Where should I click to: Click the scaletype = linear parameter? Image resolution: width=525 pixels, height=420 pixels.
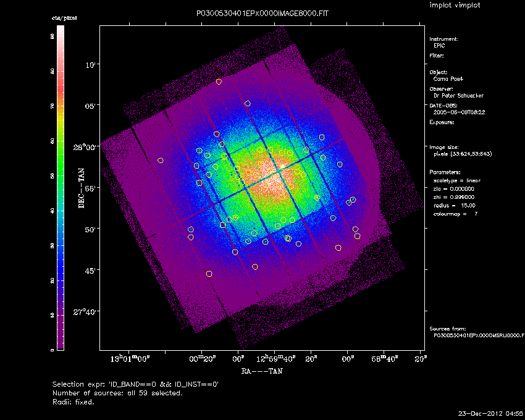point(456,180)
